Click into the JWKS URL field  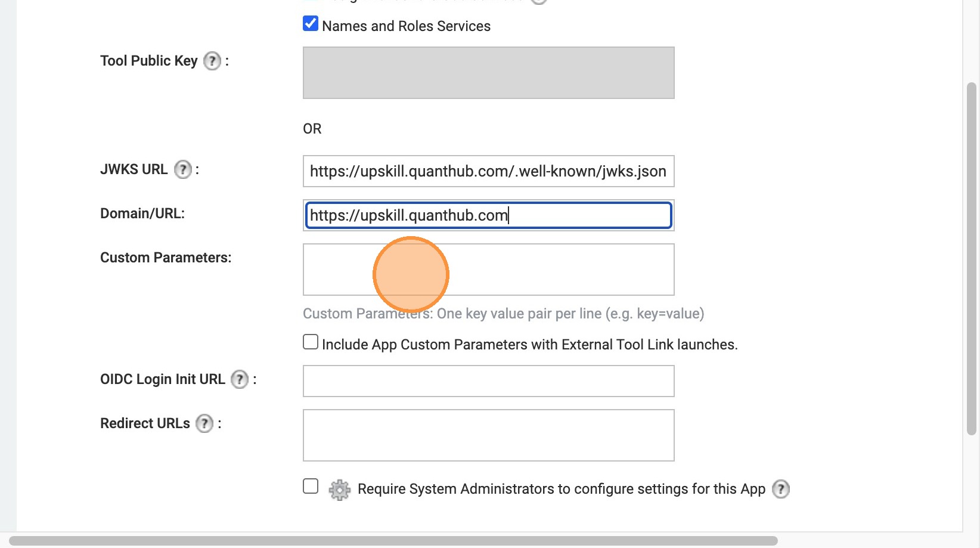tap(488, 172)
